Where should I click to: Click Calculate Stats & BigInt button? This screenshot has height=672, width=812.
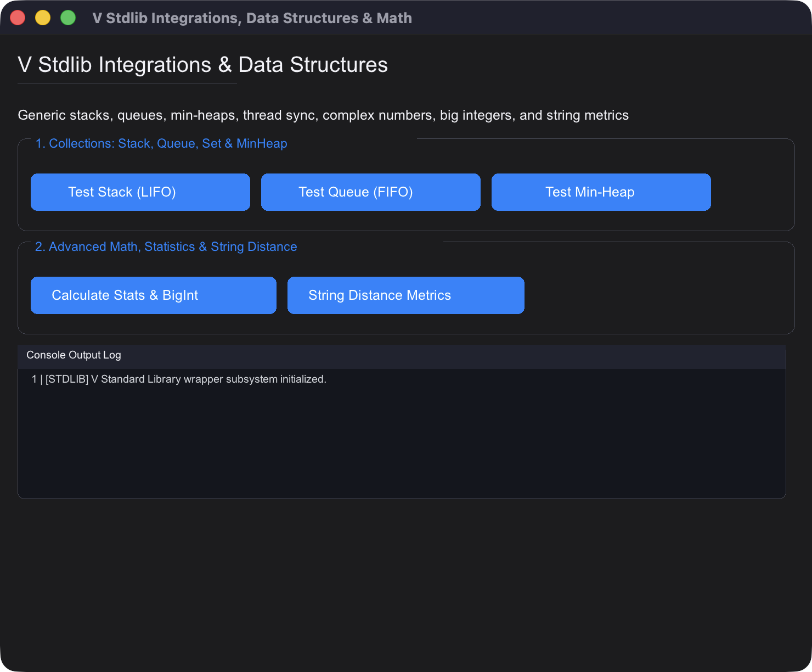tap(154, 295)
